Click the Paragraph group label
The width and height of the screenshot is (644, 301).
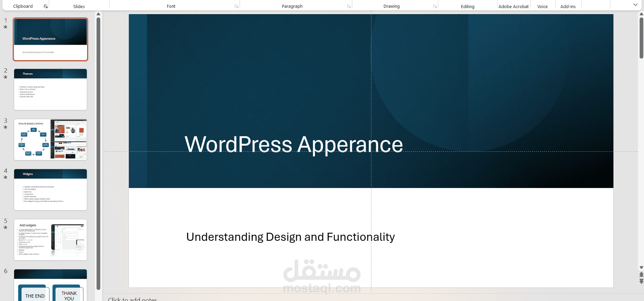coord(292,6)
